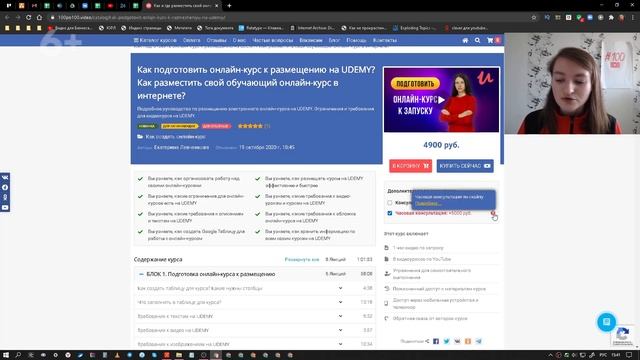This screenshot has width=640, height=360.
Task: Open Windows taskbar search
Action: [18, 355]
